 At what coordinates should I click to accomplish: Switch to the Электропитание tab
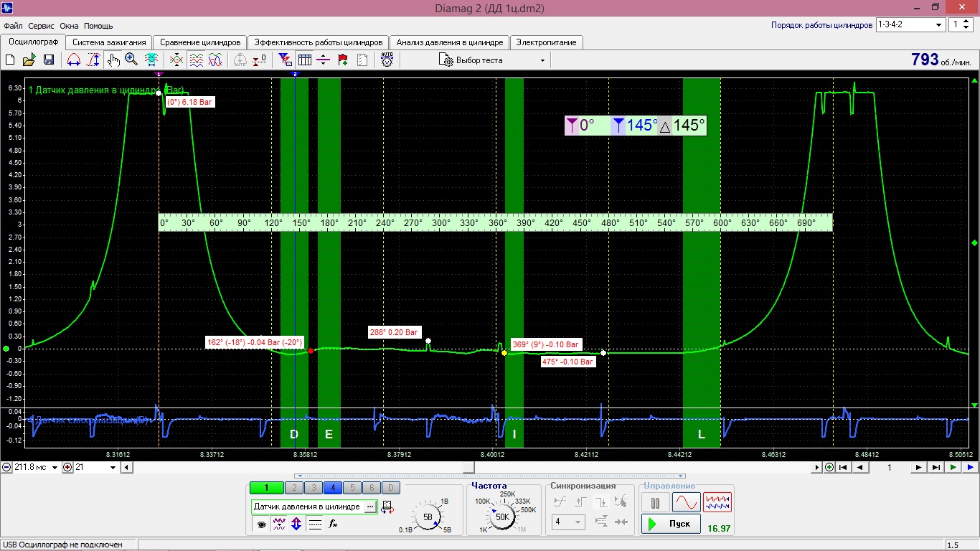click(x=547, y=42)
